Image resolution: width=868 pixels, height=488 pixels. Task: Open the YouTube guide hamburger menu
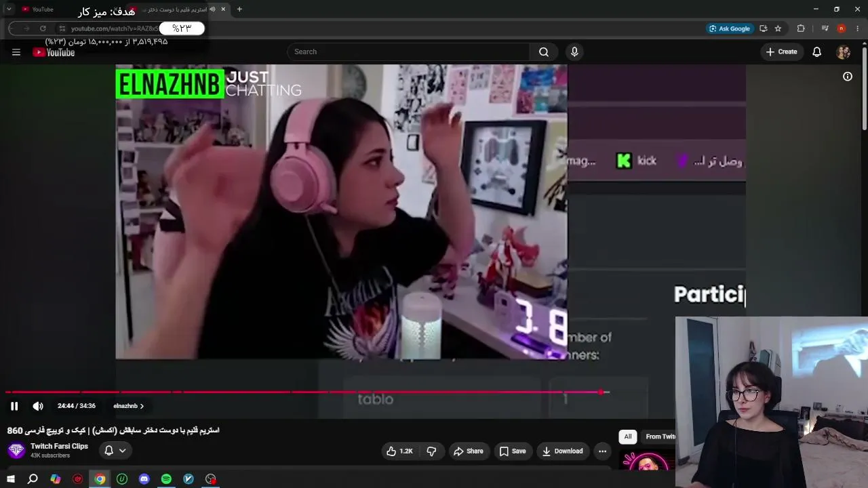click(16, 52)
